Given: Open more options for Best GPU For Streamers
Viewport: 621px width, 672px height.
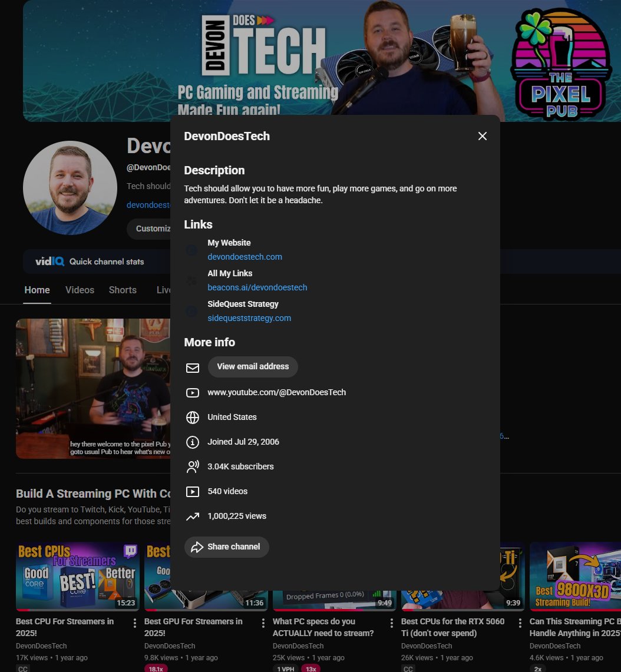Looking at the screenshot, I should (x=263, y=623).
